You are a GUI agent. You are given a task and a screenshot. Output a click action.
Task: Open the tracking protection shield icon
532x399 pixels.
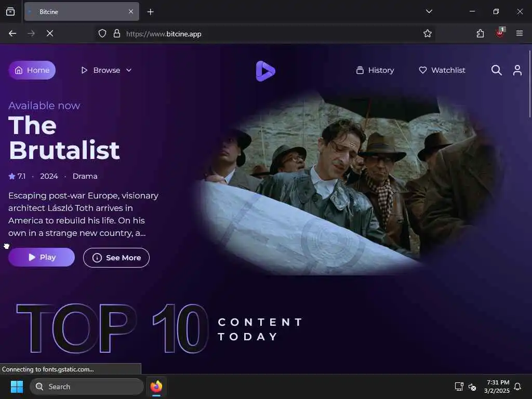point(102,34)
